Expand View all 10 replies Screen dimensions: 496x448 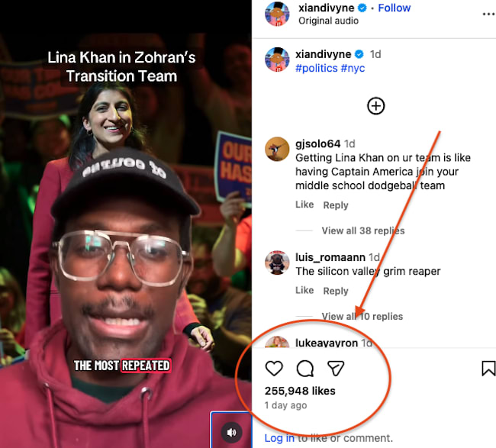[x=362, y=317]
